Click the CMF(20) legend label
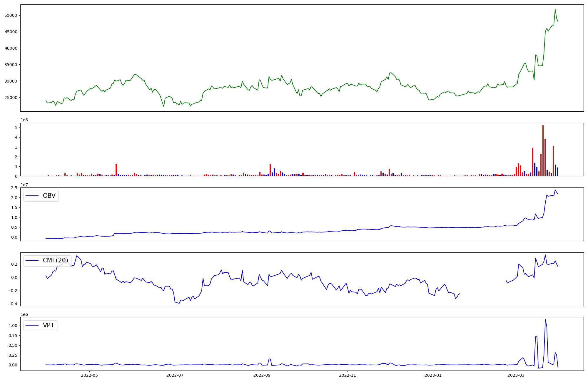 coord(55,261)
